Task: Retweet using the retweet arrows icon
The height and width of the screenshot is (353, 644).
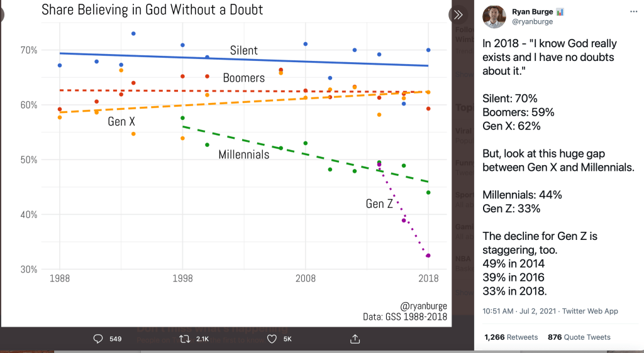Action: pyautogui.click(x=185, y=339)
